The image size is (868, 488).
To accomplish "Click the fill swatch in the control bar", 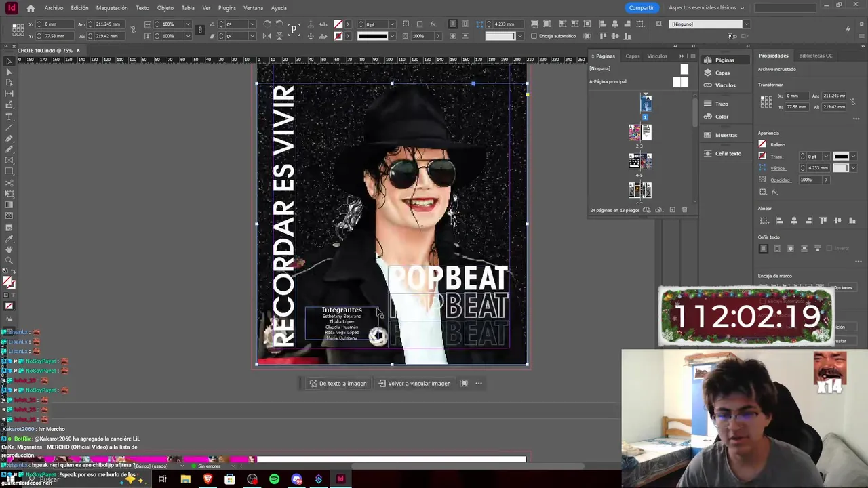I will point(338,24).
